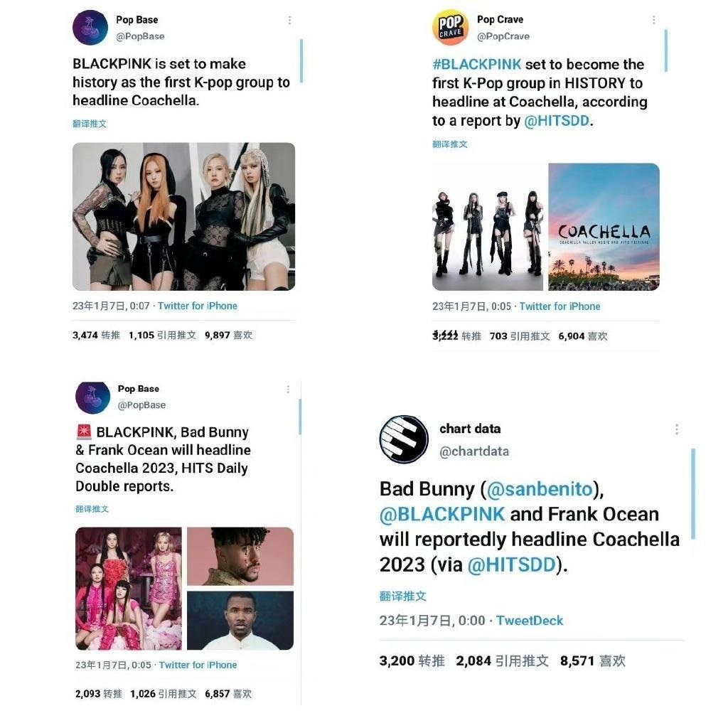728x728 pixels.
Task: Click 翻译推文 under the chart data tweet
Action: click(402, 596)
